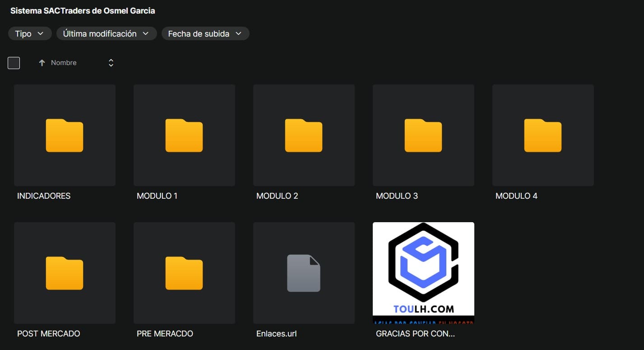
Task: Click the Sistema SACTraders de Osmel Garcia title
Action: 83,11
